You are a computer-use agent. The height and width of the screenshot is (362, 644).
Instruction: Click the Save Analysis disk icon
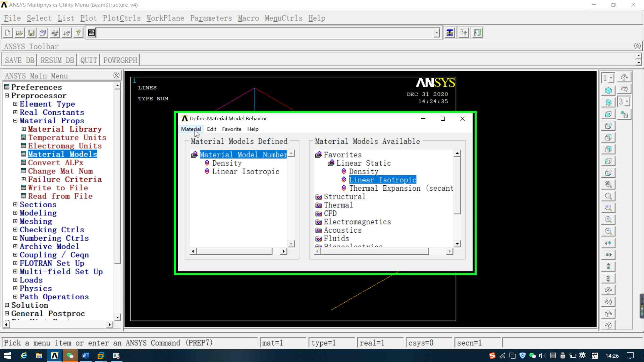pos(31,33)
